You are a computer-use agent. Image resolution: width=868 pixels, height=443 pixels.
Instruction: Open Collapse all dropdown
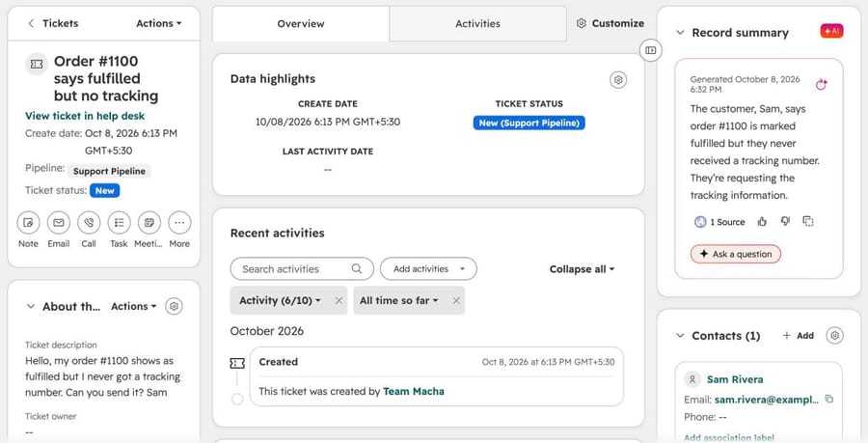point(582,269)
